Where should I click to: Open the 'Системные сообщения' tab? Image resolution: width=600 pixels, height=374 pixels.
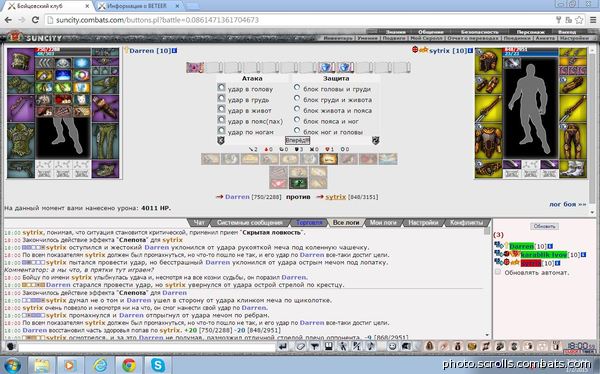click(x=249, y=222)
